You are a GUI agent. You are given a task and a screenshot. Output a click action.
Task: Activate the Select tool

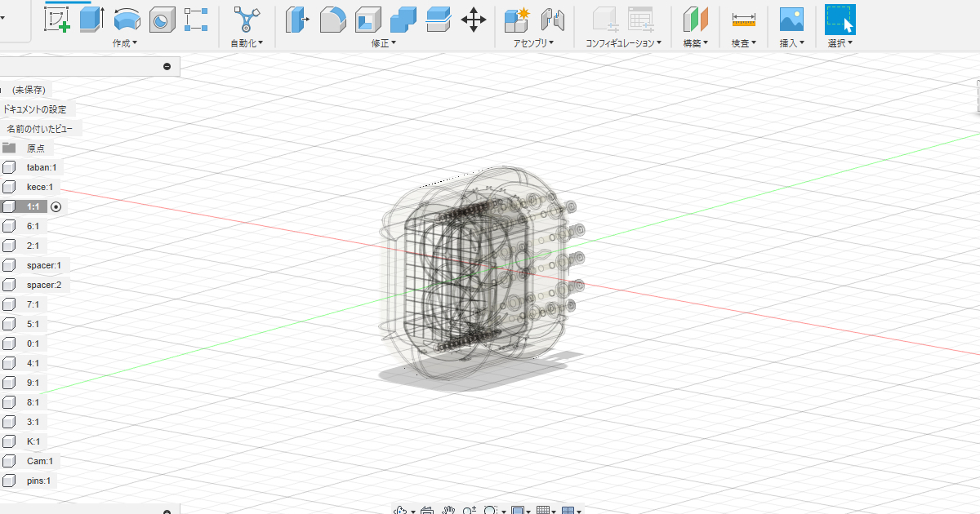pos(840,19)
